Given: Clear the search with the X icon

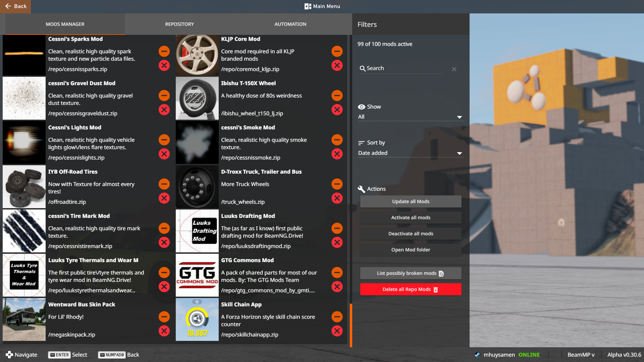Looking at the screenshot, I should [x=454, y=69].
